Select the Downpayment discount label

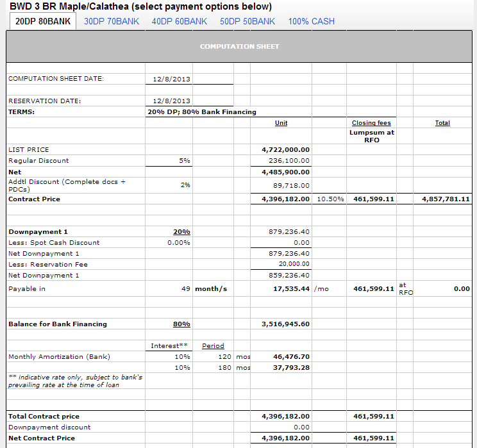(x=49, y=427)
